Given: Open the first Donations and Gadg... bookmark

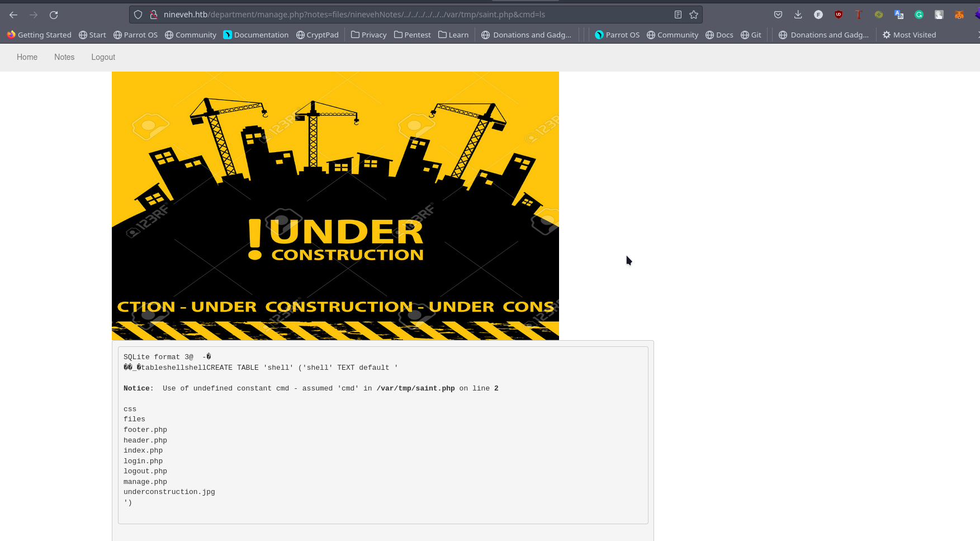Looking at the screenshot, I should tap(527, 35).
